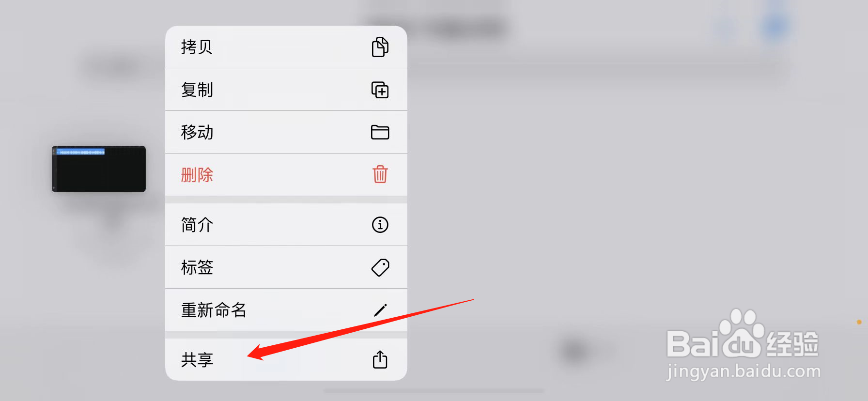Choose 复制 to duplicate the file
Image resolution: width=868 pixels, height=401 pixels.
[x=286, y=90]
